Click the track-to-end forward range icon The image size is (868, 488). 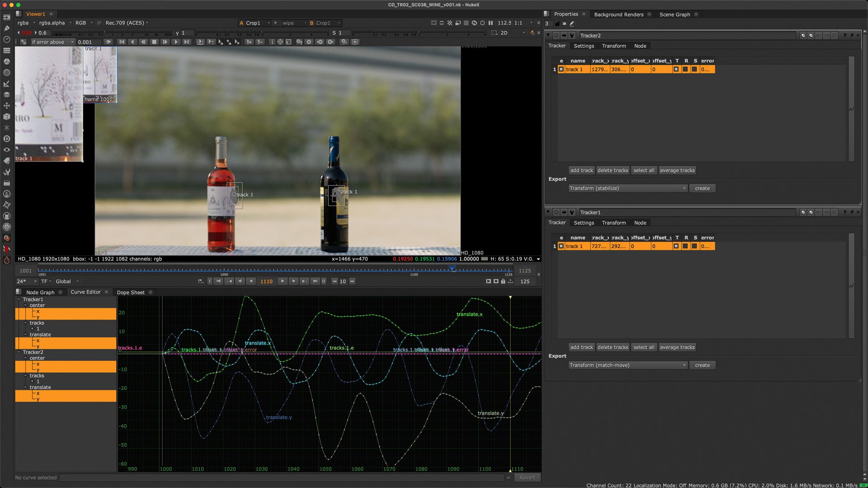click(x=187, y=42)
